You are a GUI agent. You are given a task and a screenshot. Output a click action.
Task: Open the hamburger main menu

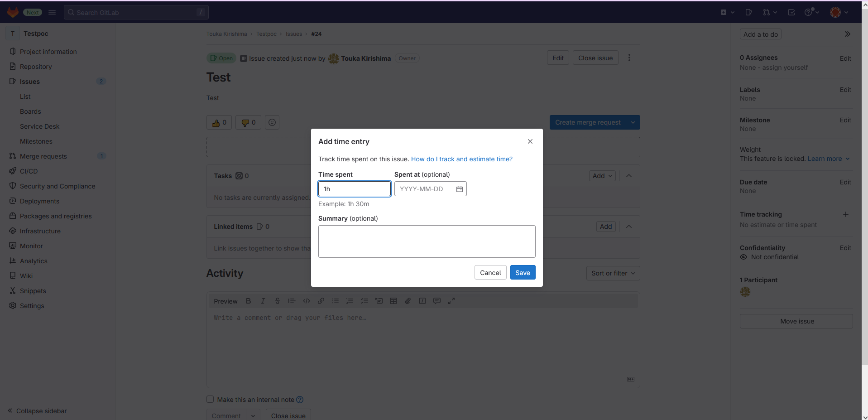52,12
